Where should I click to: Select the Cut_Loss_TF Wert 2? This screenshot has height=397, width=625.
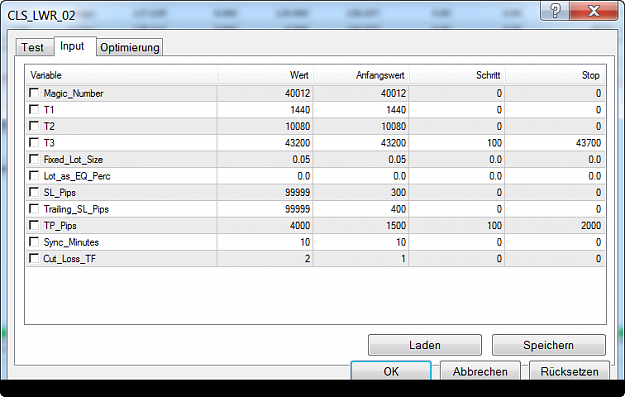[x=307, y=259]
